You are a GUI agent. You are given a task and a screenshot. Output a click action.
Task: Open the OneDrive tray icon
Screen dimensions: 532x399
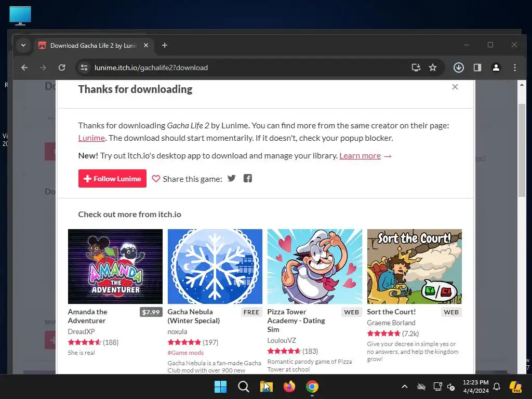point(421,387)
